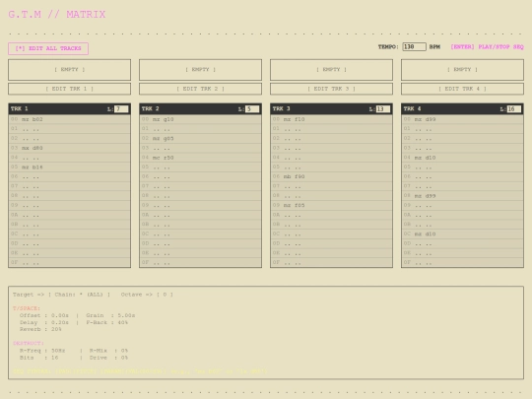Viewport: 532px width, 399px height.
Task: Select the EMPTY slot above track 1
Action: point(69,70)
